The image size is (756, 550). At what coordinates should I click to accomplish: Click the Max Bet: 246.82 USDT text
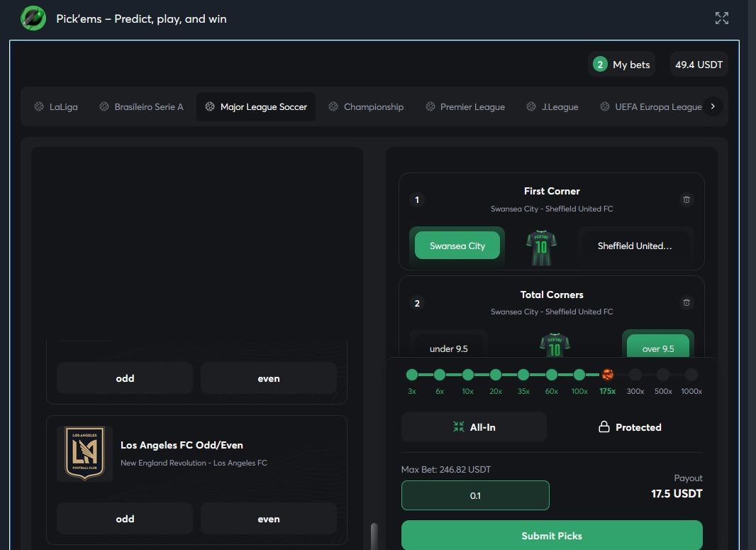pos(446,469)
